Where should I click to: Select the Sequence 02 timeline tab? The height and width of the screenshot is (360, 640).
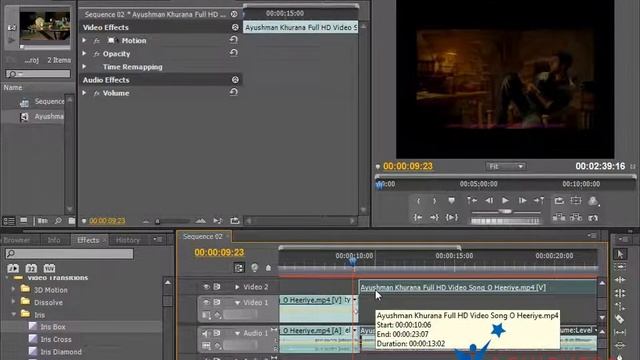coord(202,236)
